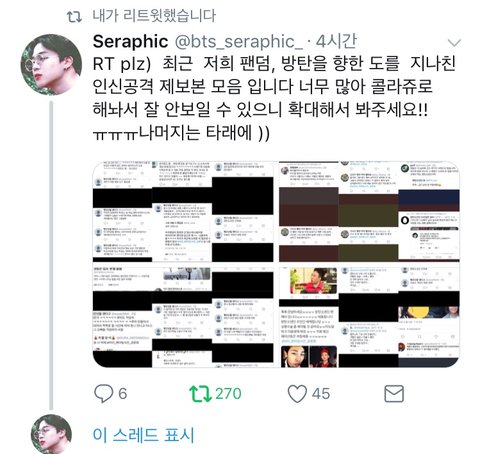Screen dimensions: 480x454
Task: Open '이 스레드 표시' thread link
Action: (x=143, y=435)
